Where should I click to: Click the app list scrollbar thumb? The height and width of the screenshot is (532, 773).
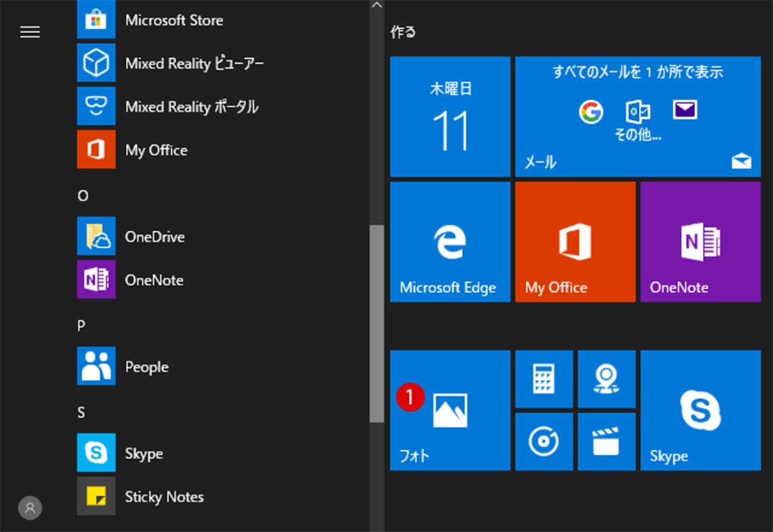pos(377,323)
